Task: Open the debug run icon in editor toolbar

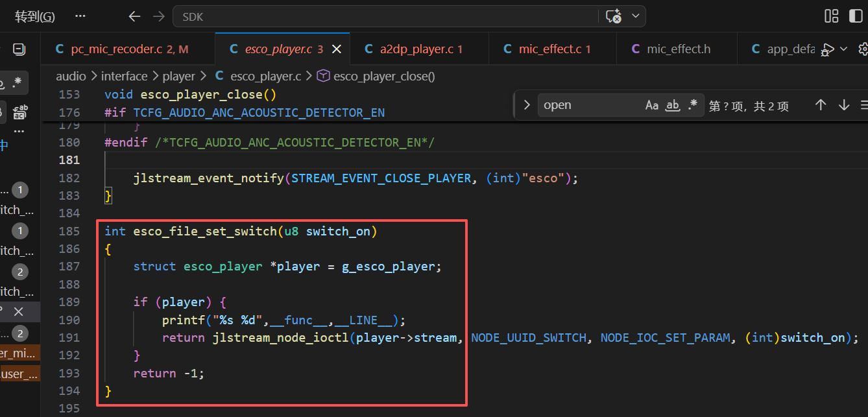Action: (x=827, y=49)
